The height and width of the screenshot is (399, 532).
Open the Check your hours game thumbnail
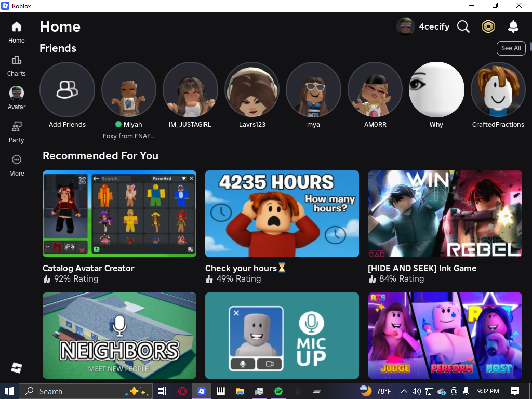coord(282,214)
